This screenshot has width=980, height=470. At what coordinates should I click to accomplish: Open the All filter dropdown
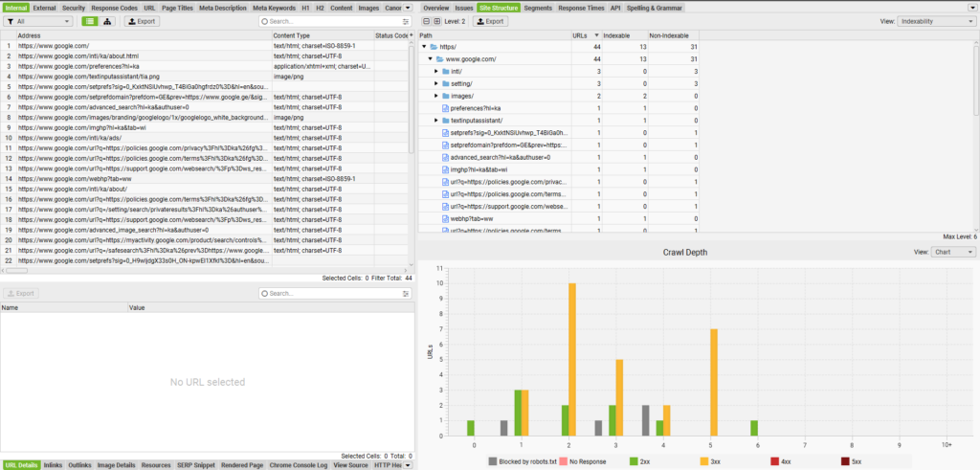[x=38, y=21]
